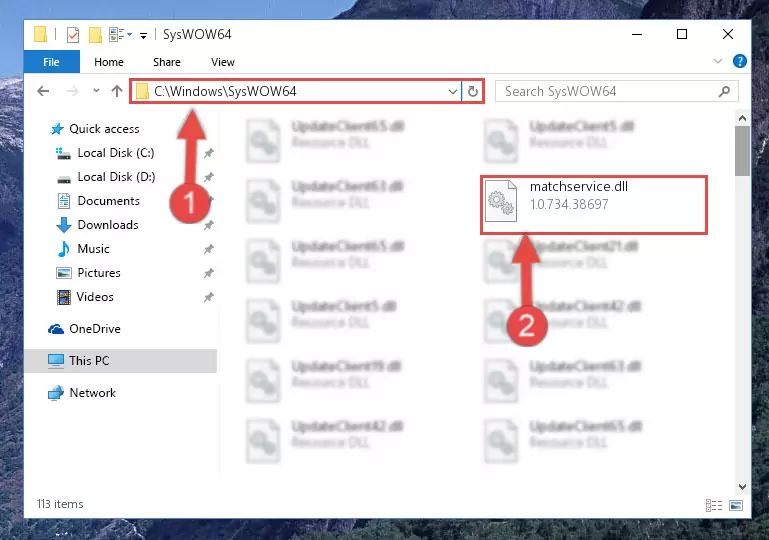Select Network in the navigation pane
The height and width of the screenshot is (540, 769).
pos(93,393)
